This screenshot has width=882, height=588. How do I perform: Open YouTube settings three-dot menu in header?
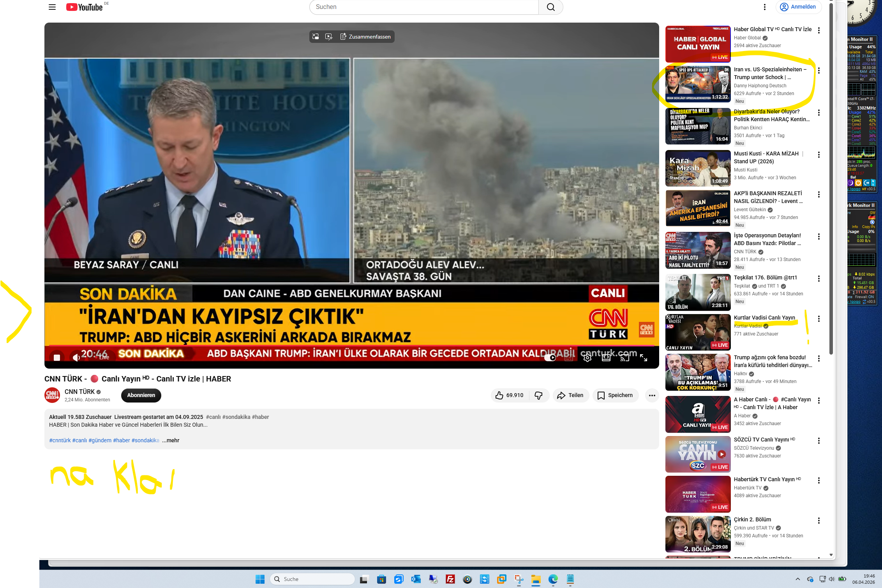[x=764, y=7]
